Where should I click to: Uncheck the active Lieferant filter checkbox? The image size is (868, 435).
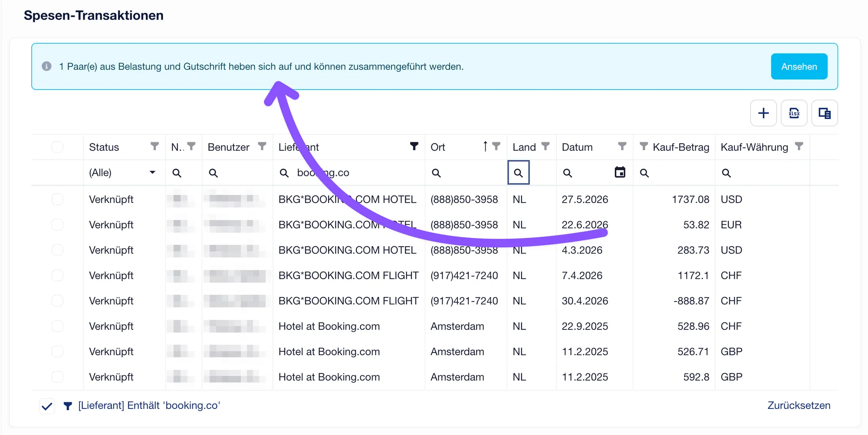(x=47, y=406)
